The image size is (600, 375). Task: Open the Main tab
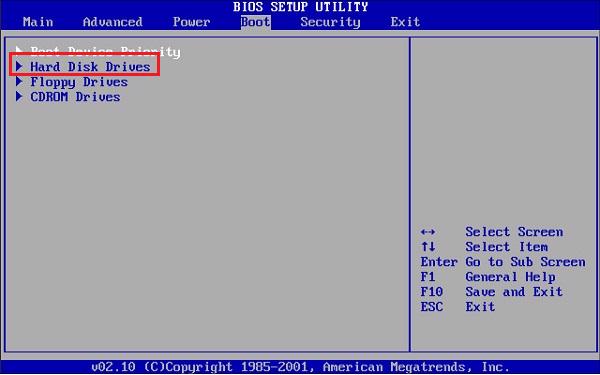pyautogui.click(x=38, y=22)
